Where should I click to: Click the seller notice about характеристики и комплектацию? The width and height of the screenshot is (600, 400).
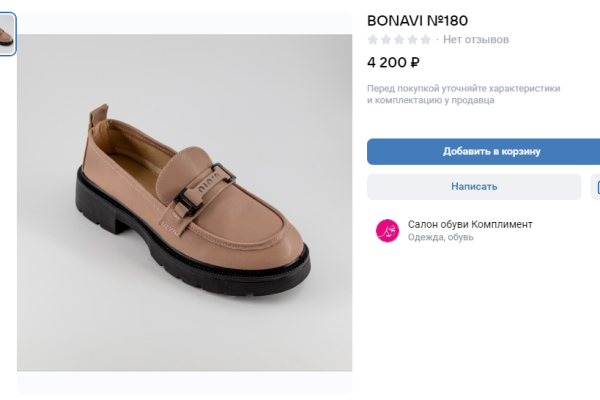pyautogui.click(x=464, y=94)
